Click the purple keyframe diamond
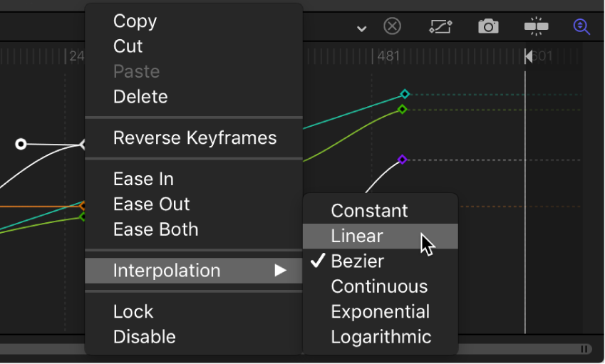This screenshot has height=364, width=605. 402,160
